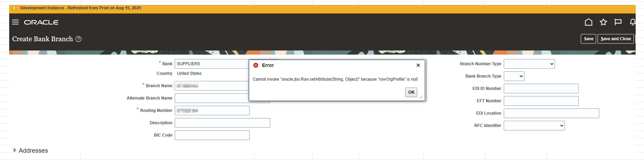
Task: Expand the Addresses section
Action: [x=15, y=150]
